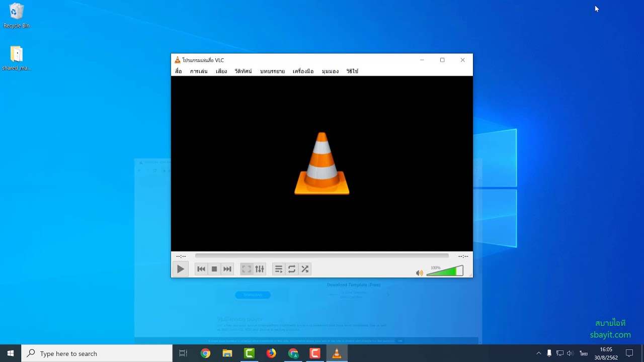
Task: Toggle fullscreen video button
Action: point(246,269)
